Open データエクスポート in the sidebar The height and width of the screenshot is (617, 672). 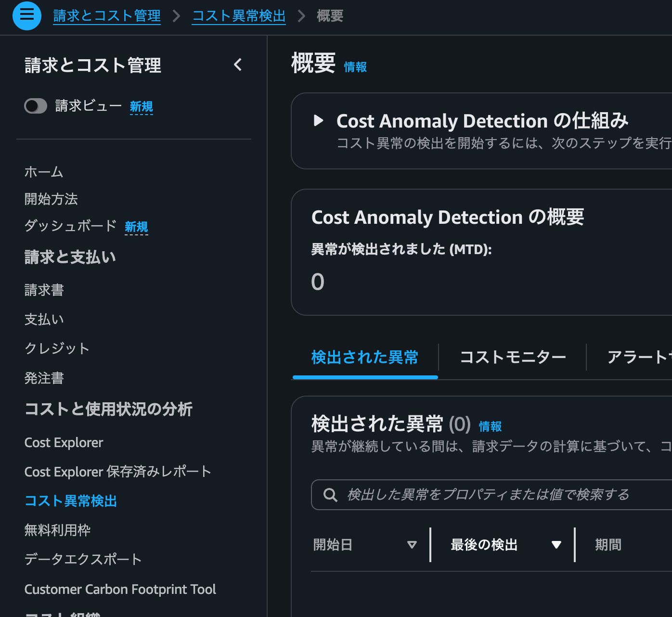(x=83, y=559)
